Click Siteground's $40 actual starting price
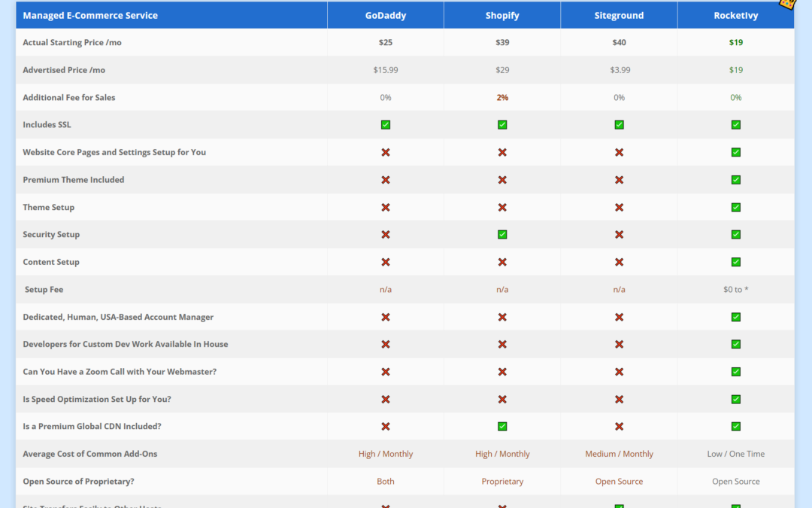Image resolution: width=812 pixels, height=508 pixels. point(619,42)
